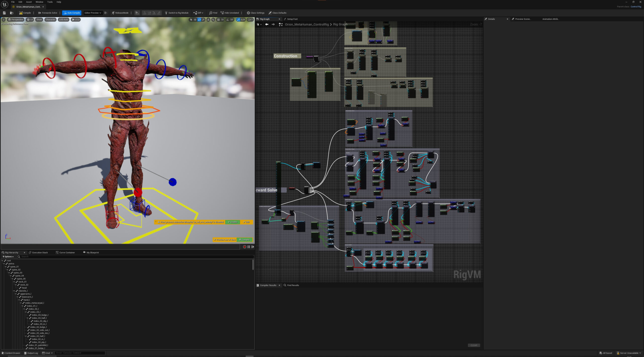Viewport: 644px width, 357px height.
Task: Toggle Hide Unrelated nodes
Action: pyautogui.click(x=230, y=13)
